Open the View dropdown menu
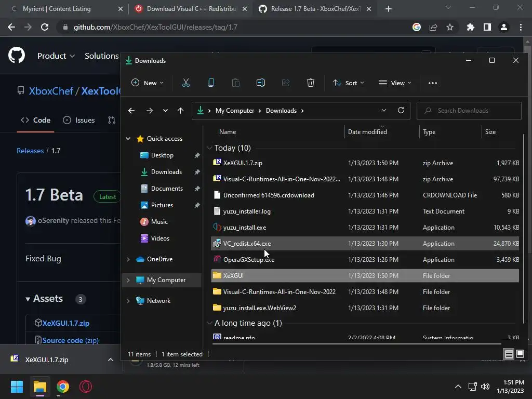This screenshot has height=399, width=532. tap(395, 83)
